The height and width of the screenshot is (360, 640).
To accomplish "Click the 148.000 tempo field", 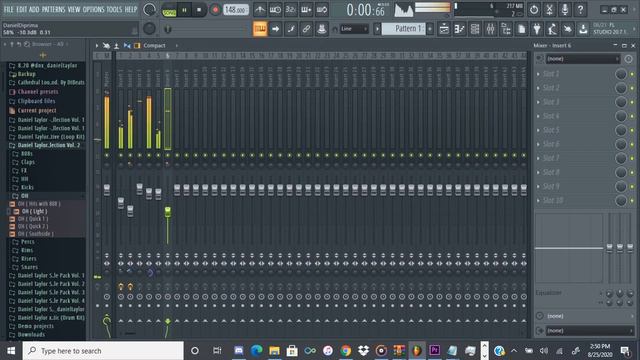I will coord(236,10).
